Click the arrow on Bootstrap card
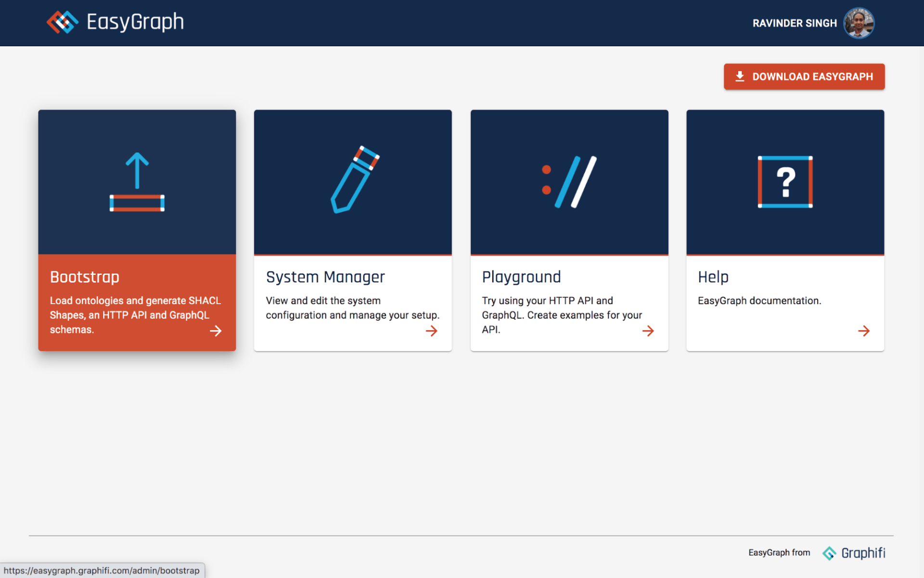 pos(216,331)
